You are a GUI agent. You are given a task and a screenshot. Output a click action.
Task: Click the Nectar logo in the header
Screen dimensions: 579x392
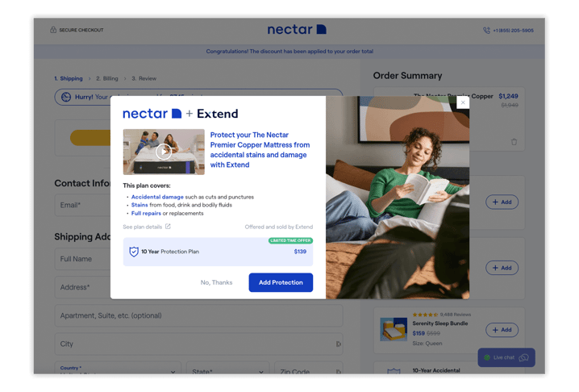(297, 30)
